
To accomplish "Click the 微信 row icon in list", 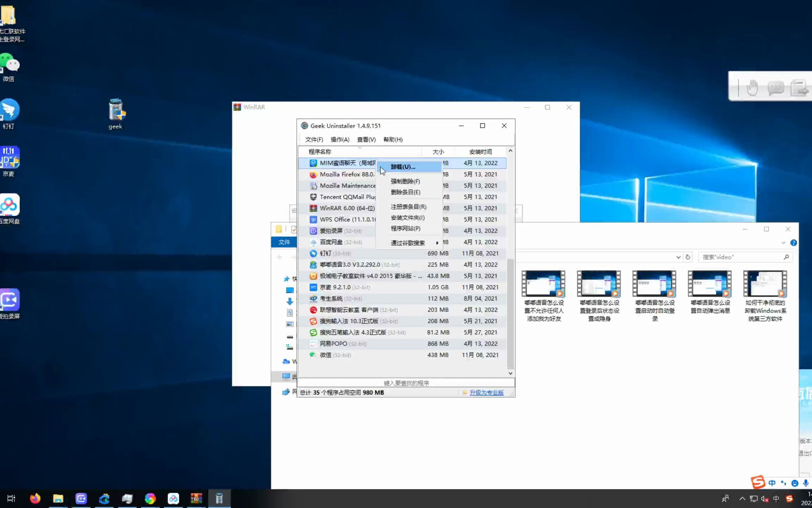I will coord(313,355).
